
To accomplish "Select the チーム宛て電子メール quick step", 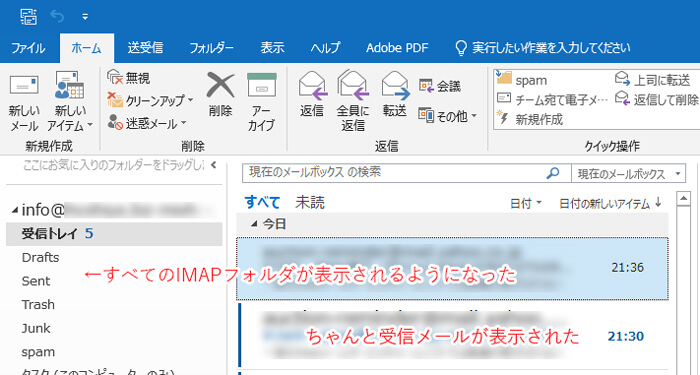I will [x=552, y=100].
